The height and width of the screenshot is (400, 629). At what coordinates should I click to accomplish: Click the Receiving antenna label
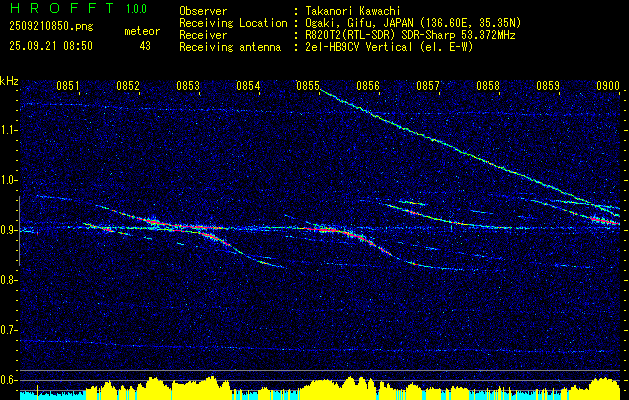click(x=230, y=47)
